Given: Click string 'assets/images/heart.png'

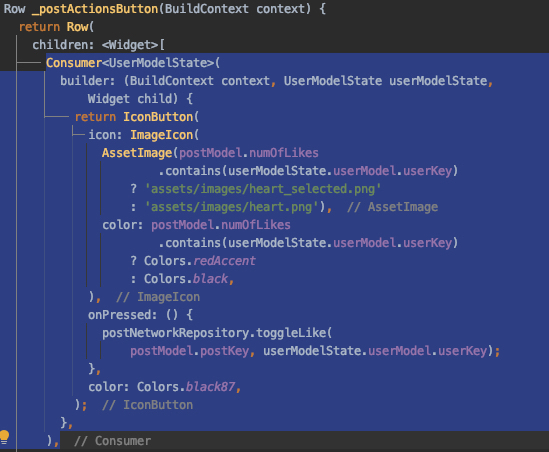Looking at the screenshot, I should (231, 207).
